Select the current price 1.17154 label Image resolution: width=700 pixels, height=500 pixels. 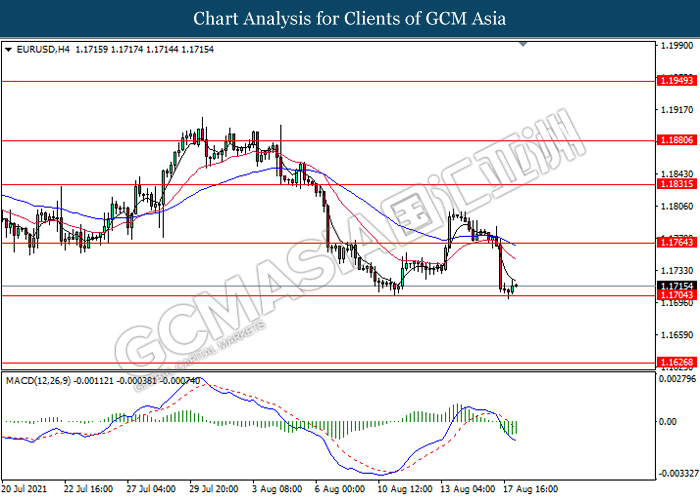(677, 286)
